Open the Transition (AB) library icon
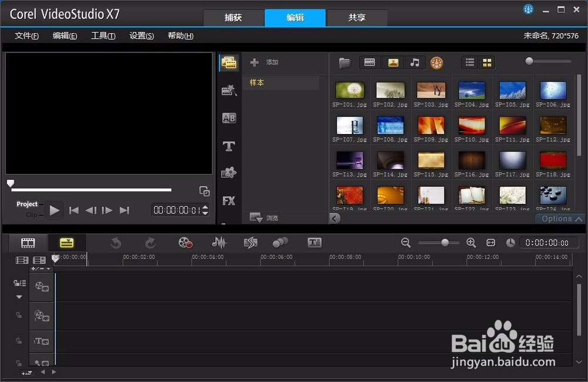The image size is (588, 382). click(x=229, y=118)
